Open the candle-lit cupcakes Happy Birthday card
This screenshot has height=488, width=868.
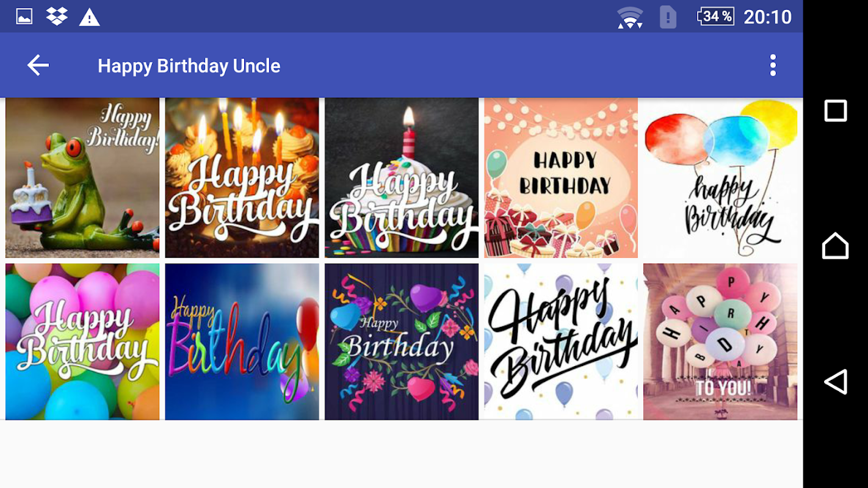[242, 178]
